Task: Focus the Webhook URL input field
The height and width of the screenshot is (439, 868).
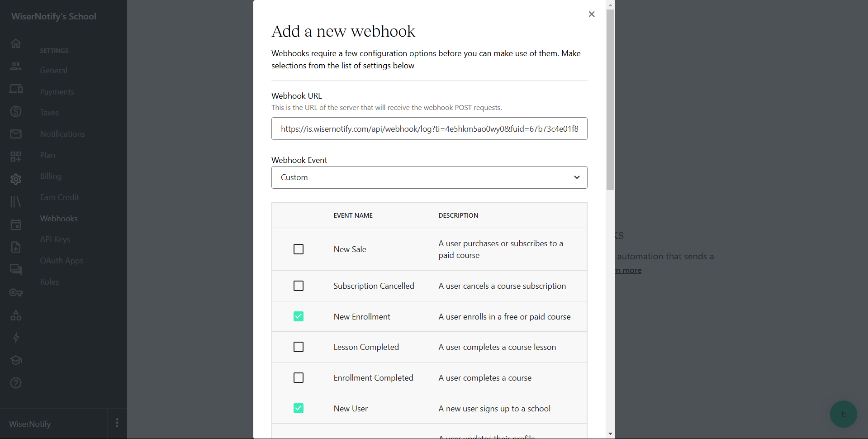Action: click(x=429, y=129)
